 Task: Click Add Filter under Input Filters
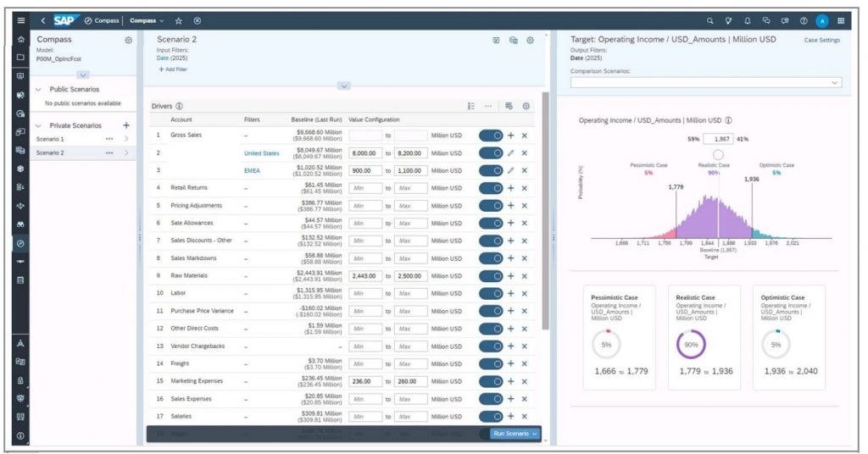click(173, 69)
